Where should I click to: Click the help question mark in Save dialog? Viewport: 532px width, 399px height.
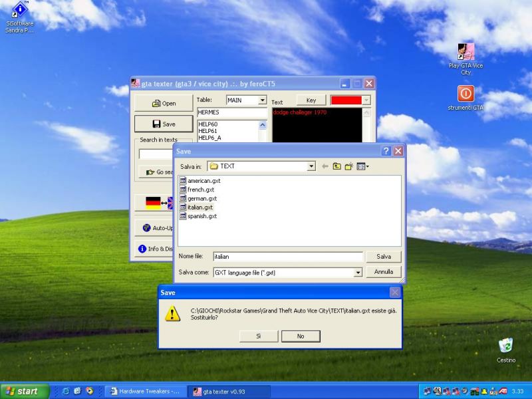pos(386,151)
